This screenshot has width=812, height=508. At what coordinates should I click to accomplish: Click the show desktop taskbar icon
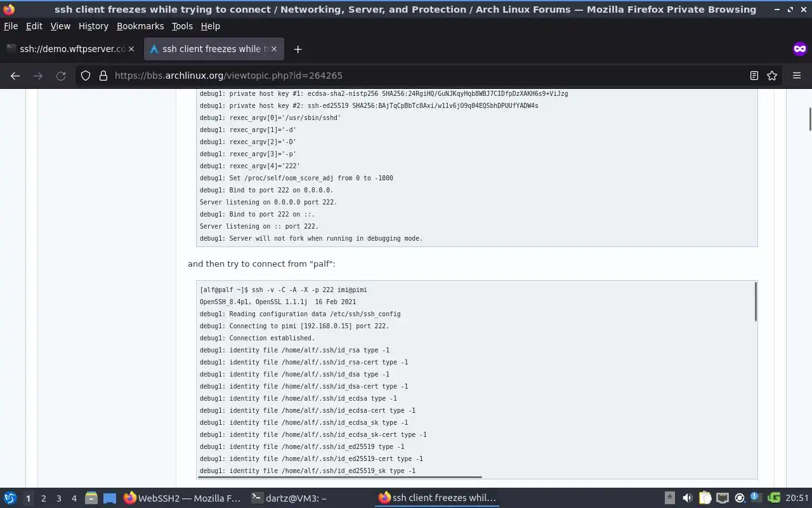point(110,498)
